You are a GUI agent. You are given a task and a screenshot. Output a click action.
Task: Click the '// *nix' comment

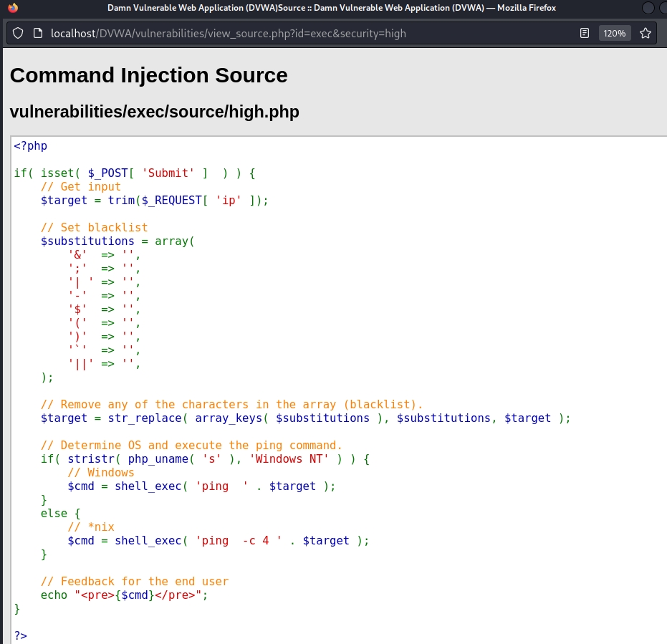pos(90,527)
